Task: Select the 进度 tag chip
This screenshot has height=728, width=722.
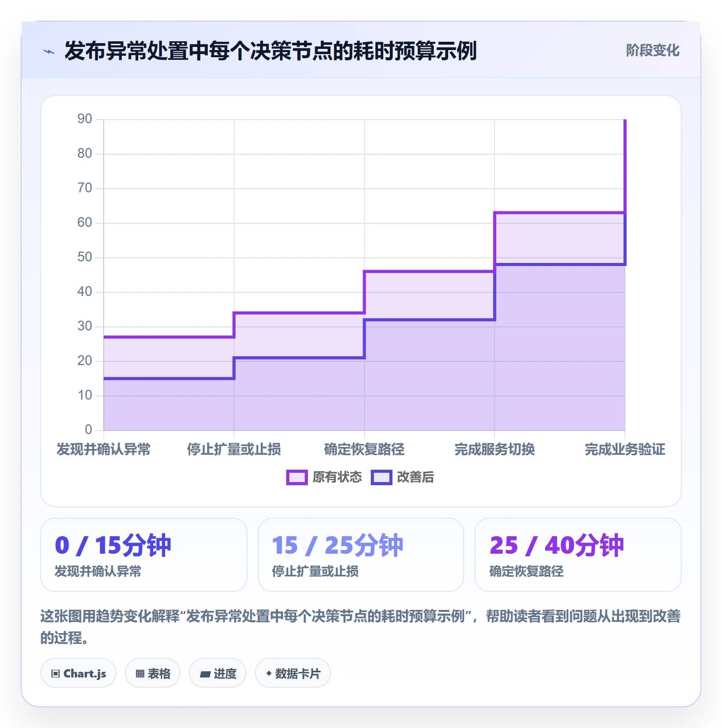Action: tap(218, 673)
